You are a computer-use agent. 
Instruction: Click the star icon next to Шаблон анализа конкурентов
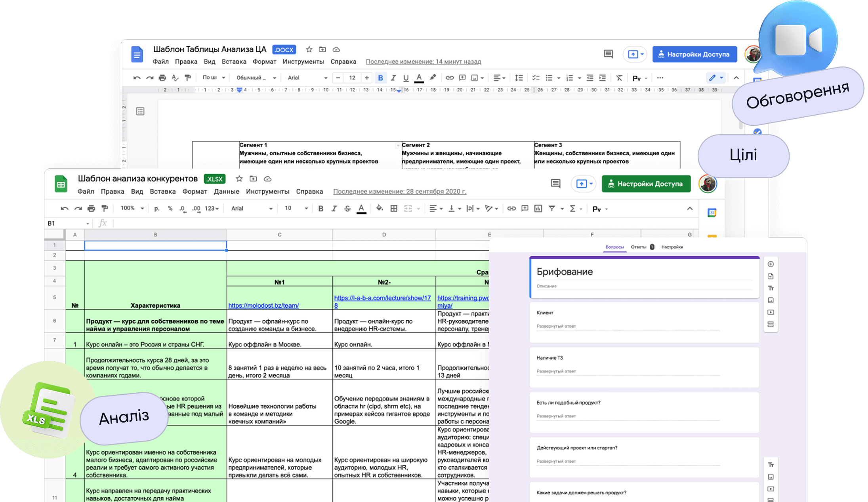(239, 179)
